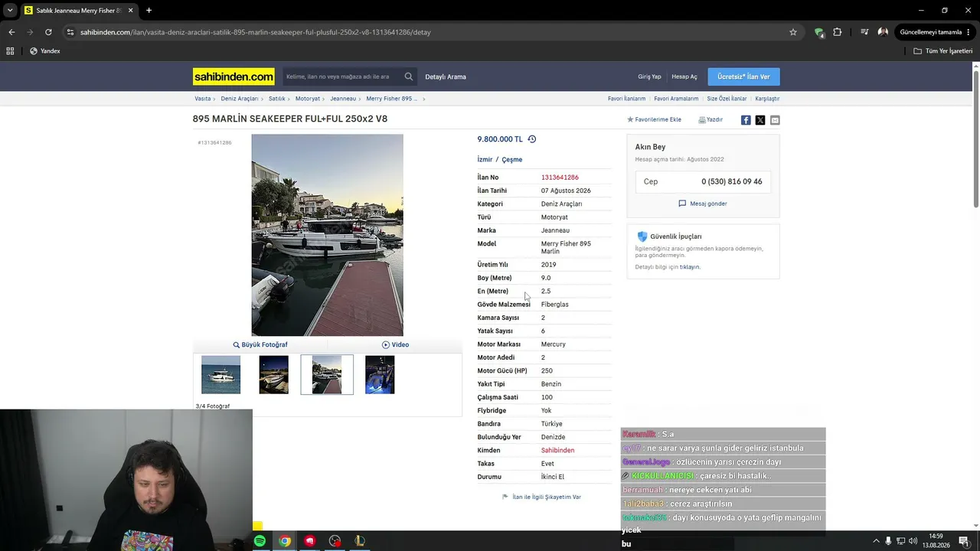The image size is (980, 551).
Task: Open the Hesap Aç signup link
Action: click(684, 77)
